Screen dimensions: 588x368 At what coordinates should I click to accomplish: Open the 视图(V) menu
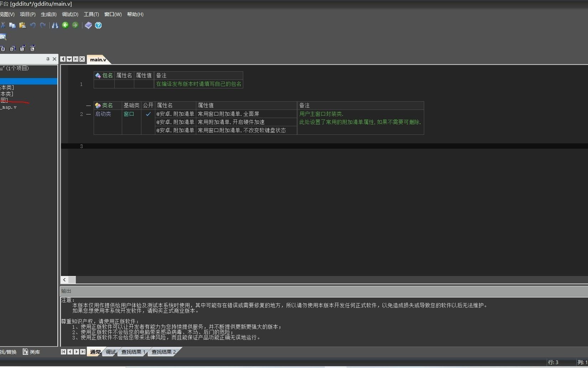point(7,14)
